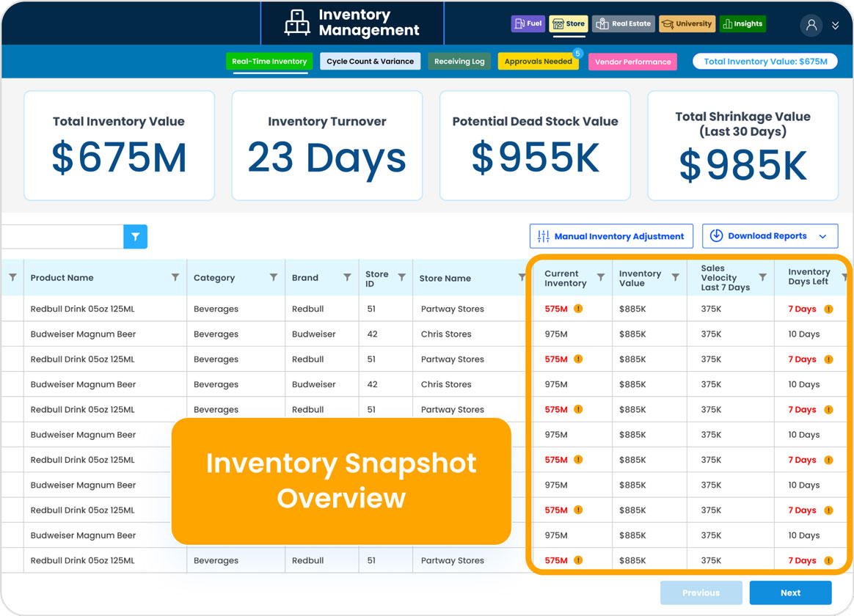
Task: Click the filter icon in Current Inventory column
Action: click(601, 277)
